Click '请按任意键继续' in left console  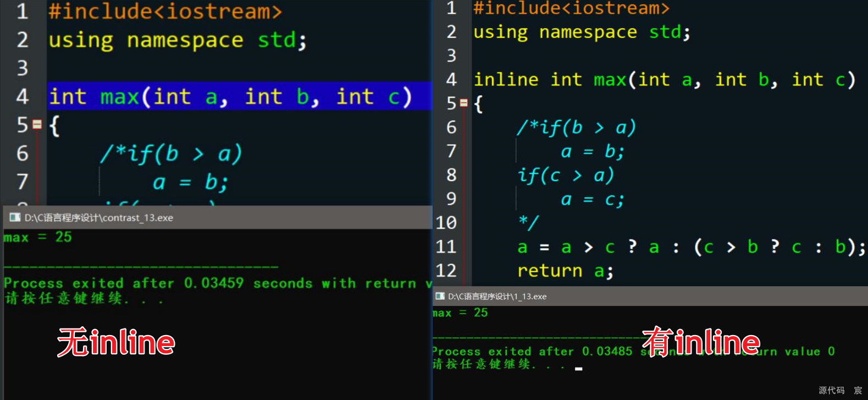pos(64,299)
